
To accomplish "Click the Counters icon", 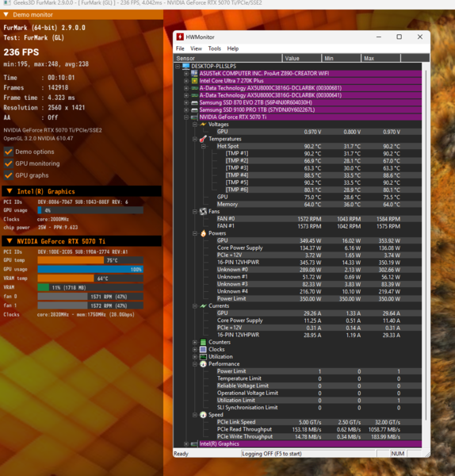I will (x=203, y=342).
